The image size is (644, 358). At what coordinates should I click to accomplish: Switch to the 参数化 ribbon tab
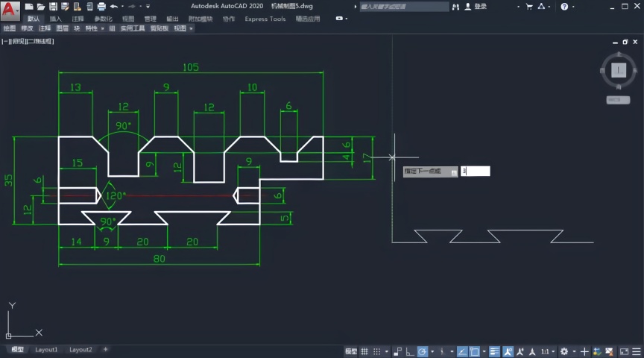(103, 19)
